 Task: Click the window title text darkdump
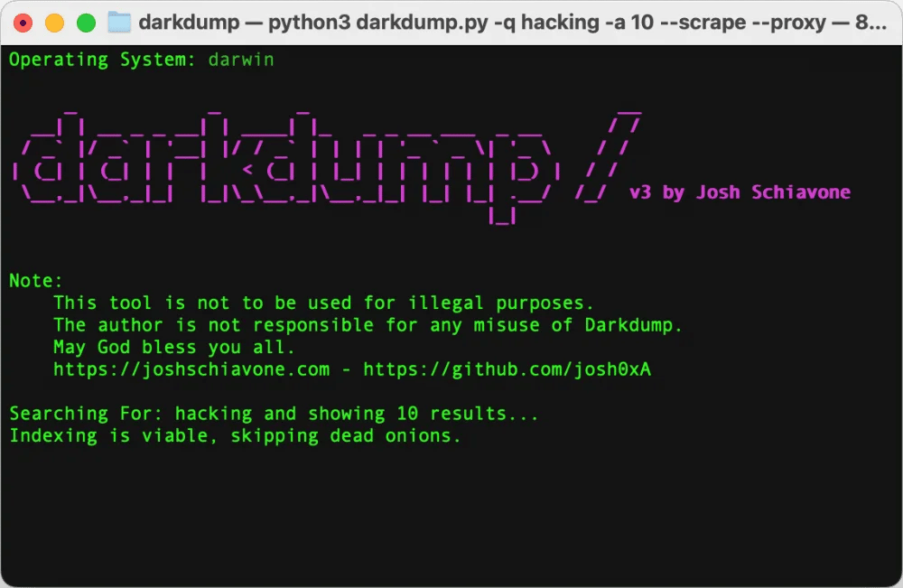tap(189, 23)
